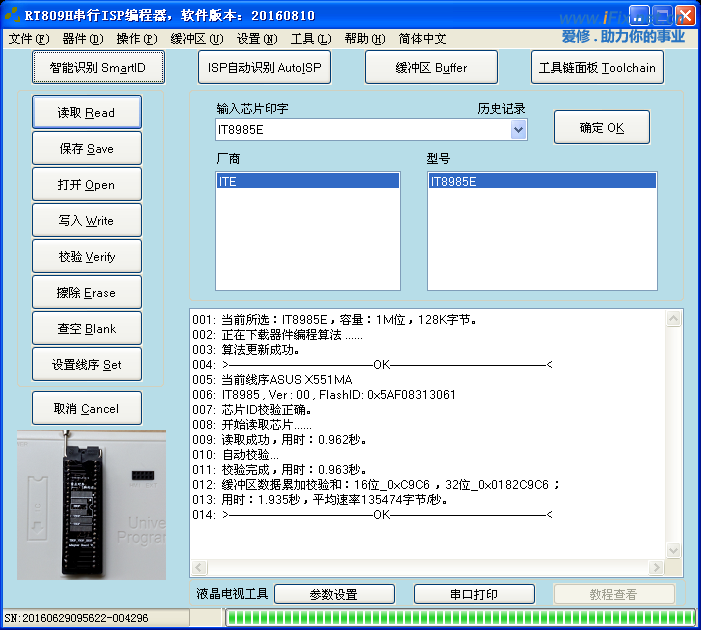Viewport: 701px width, 630px height.
Task: Click the app icon in title bar
Action: pos(12,15)
